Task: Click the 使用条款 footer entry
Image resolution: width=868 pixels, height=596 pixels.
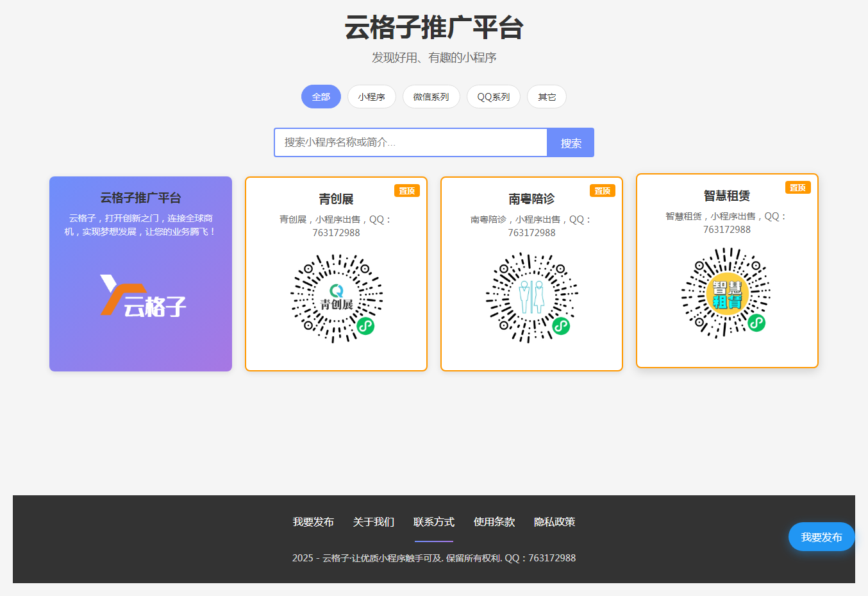Action: [494, 522]
